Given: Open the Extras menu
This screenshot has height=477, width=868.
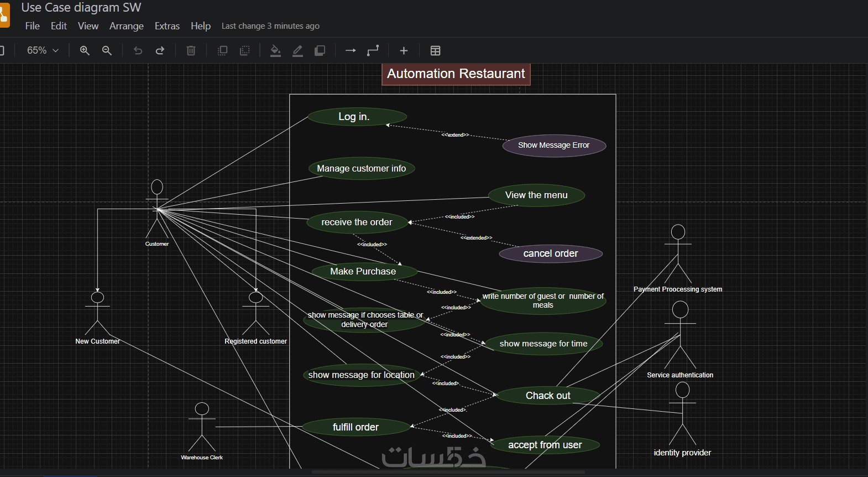Looking at the screenshot, I should (x=167, y=26).
